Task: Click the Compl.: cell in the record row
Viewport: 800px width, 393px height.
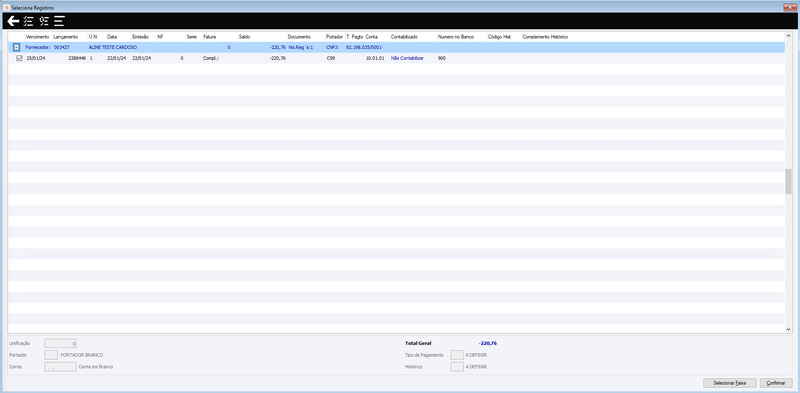Action: pyautogui.click(x=211, y=58)
